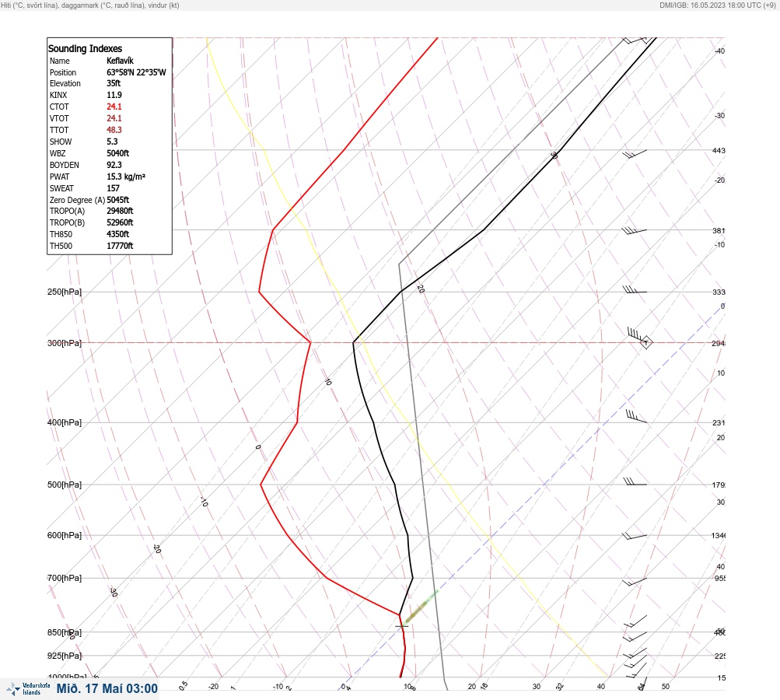The width and height of the screenshot is (780, 700).
Task: Click the red dew point curve
Action: tap(298, 422)
